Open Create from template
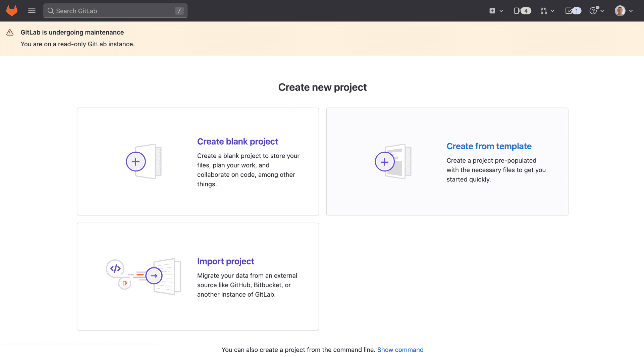 click(489, 146)
